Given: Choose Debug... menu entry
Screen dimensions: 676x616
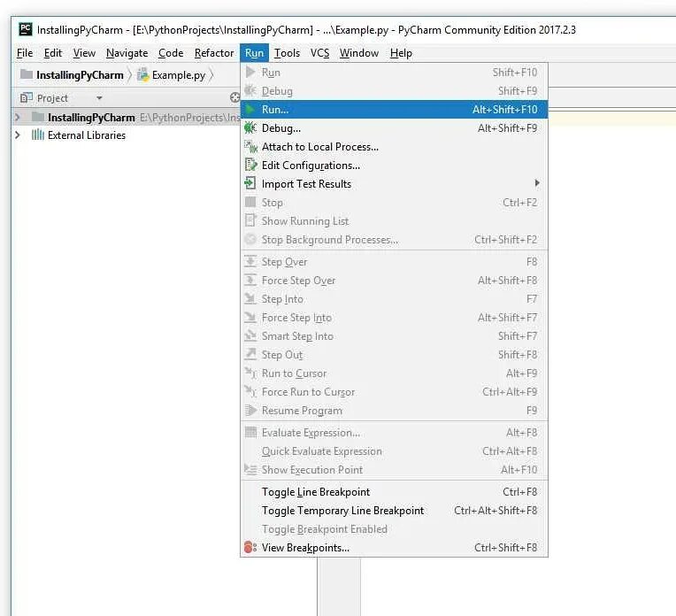Looking at the screenshot, I should point(394,128).
